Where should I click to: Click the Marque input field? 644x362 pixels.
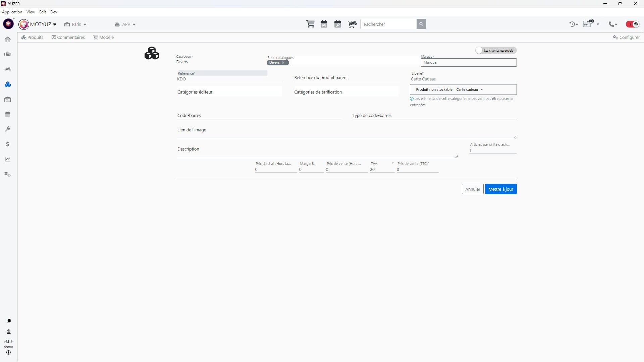pos(469,63)
